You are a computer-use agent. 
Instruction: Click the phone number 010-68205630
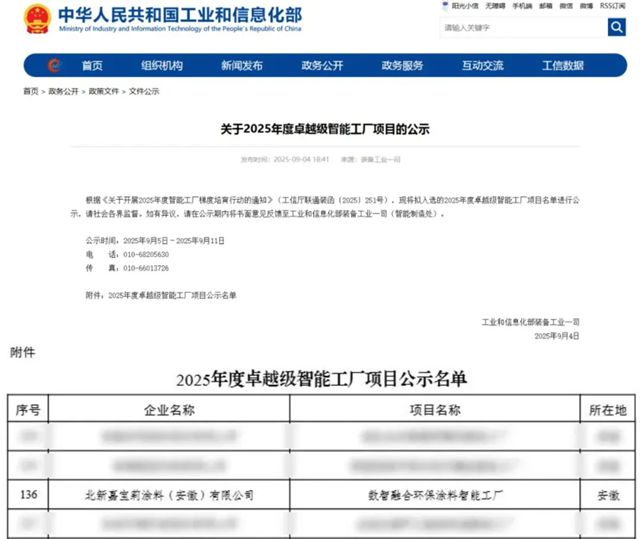pos(146,254)
